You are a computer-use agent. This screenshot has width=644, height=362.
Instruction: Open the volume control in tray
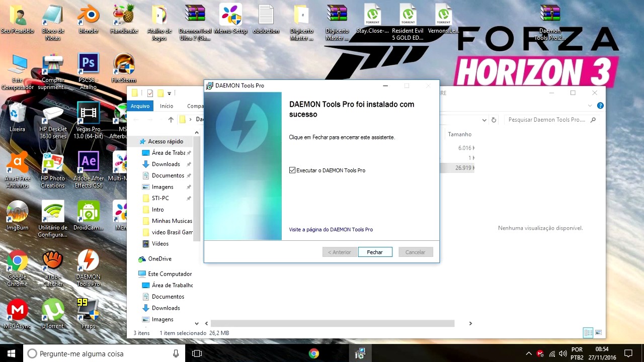click(x=562, y=353)
